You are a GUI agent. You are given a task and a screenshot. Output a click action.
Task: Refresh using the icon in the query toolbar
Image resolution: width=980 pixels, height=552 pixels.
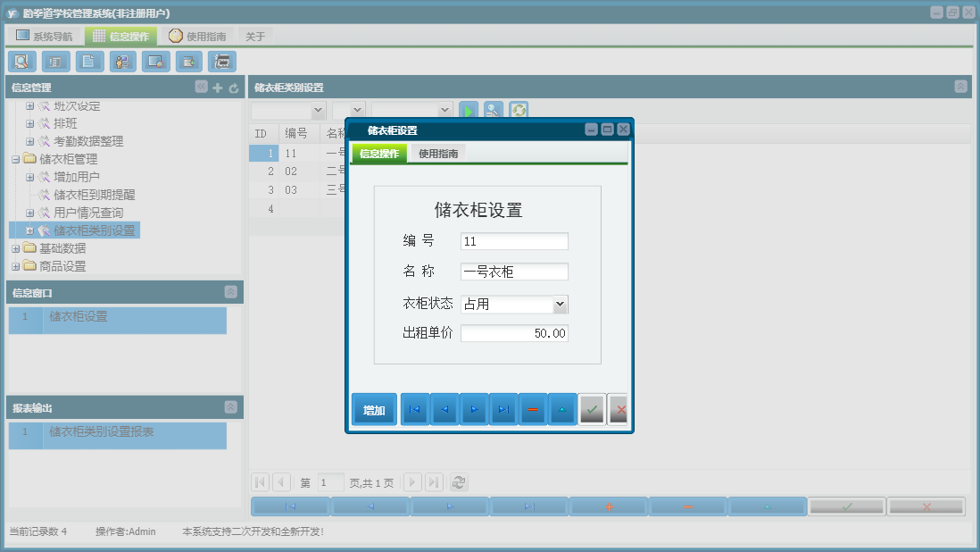(x=517, y=110)
